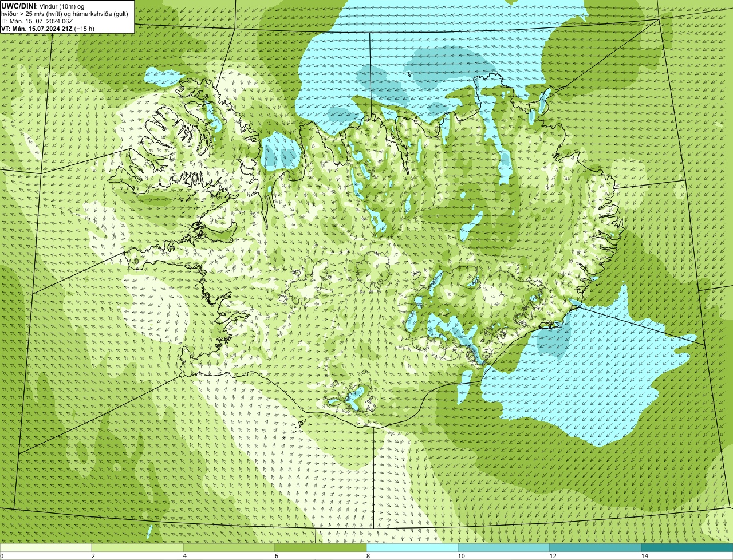Click the "IT: Mán. 15. 07. 2024 06Z" line

tap(37, 21)
